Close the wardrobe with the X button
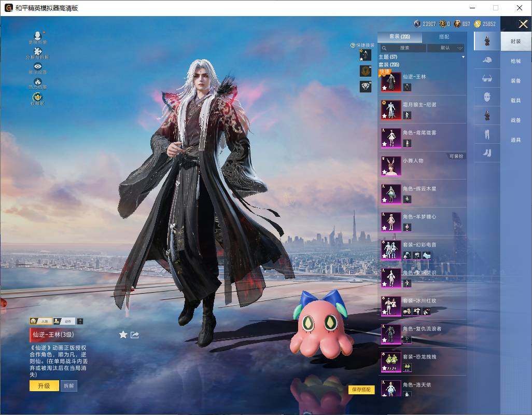Screen dimensions: 532x415 click(523, 24)
